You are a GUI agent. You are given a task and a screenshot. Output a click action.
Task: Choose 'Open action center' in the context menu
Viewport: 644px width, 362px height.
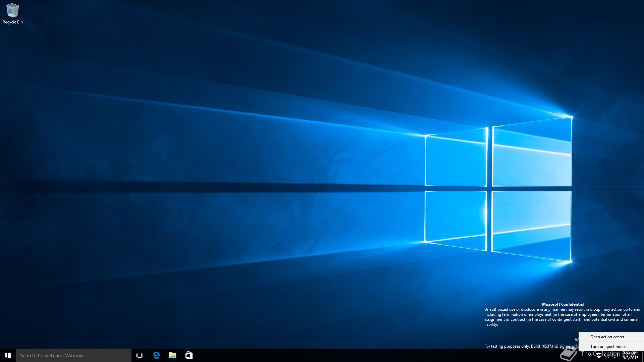(611, 337)
